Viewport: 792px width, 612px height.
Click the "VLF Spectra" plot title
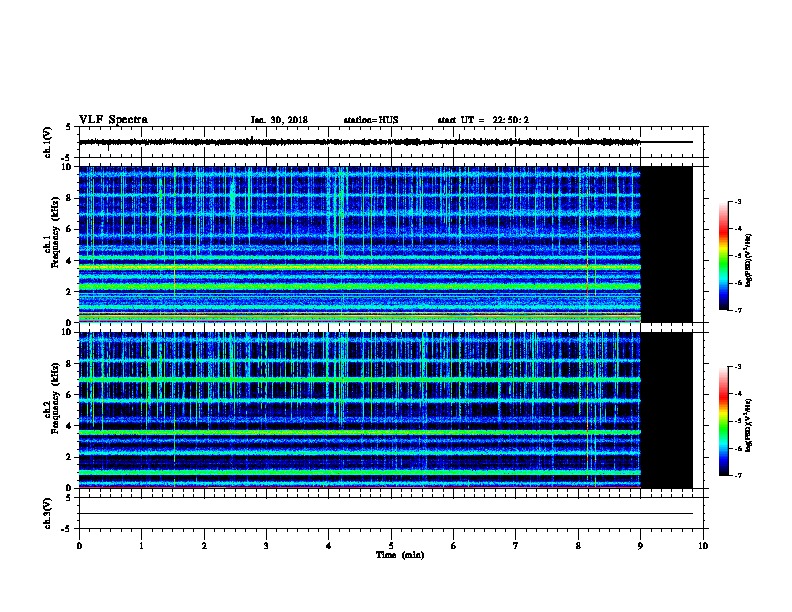[x=114, y=120]
